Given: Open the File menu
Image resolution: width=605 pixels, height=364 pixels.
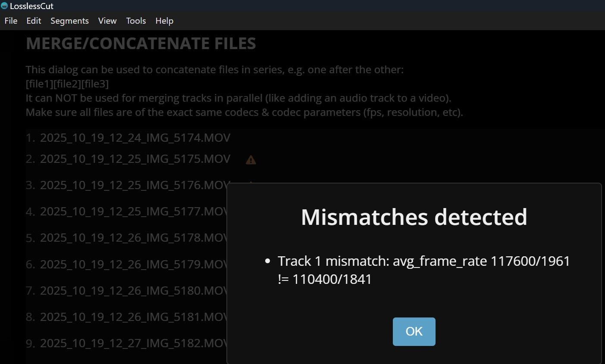Looking at the screenshot, I should (11, 21).
